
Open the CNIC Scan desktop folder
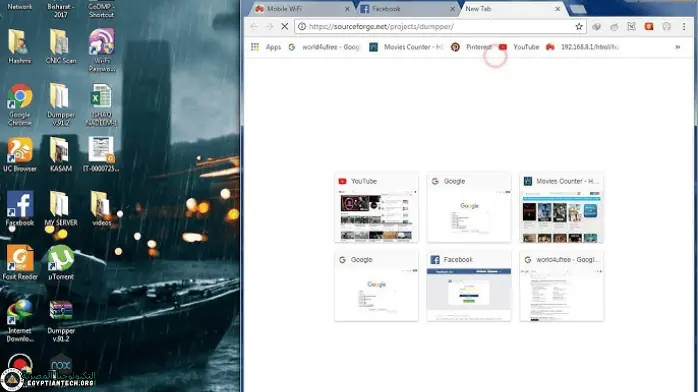(61, 46)
